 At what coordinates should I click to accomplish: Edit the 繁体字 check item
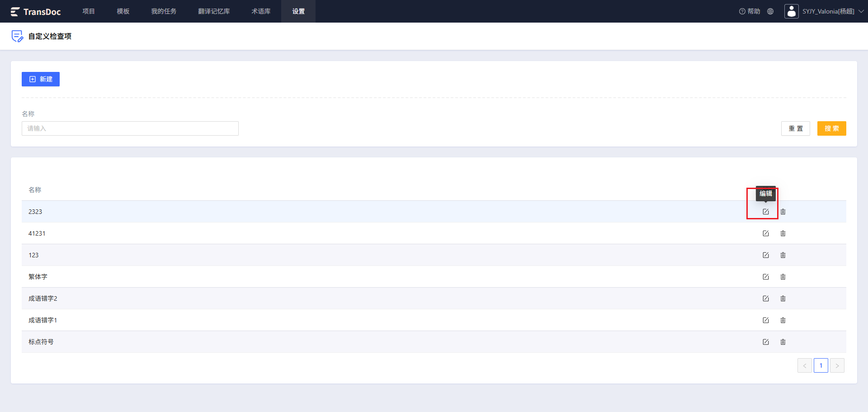[x=766, y=277]
